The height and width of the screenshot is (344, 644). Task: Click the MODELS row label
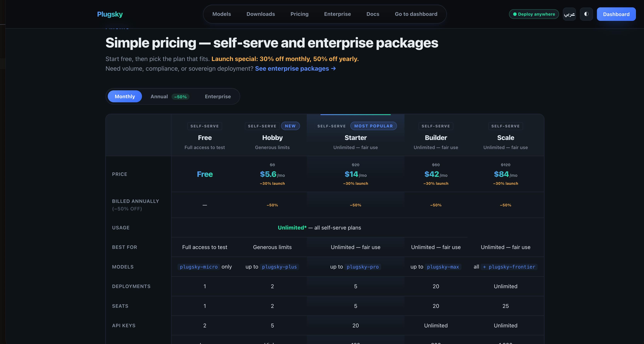(x=122, y=267)
